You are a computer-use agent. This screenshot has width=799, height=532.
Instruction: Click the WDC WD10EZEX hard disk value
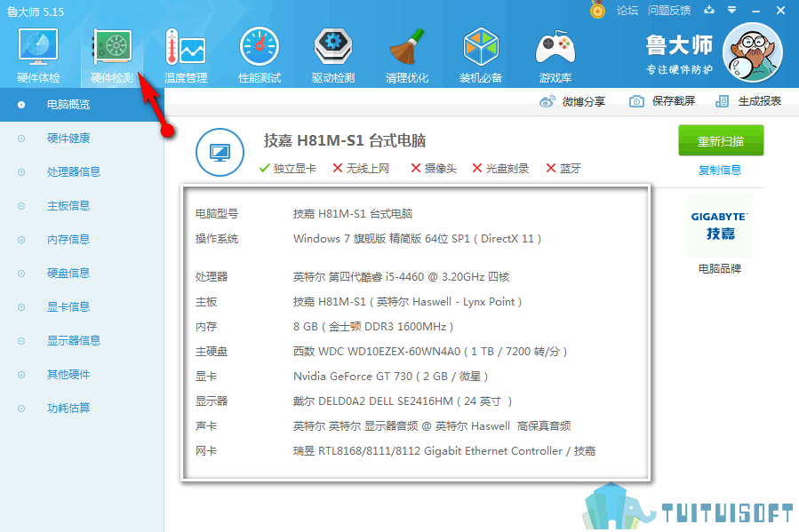click(x=430, y=352)
